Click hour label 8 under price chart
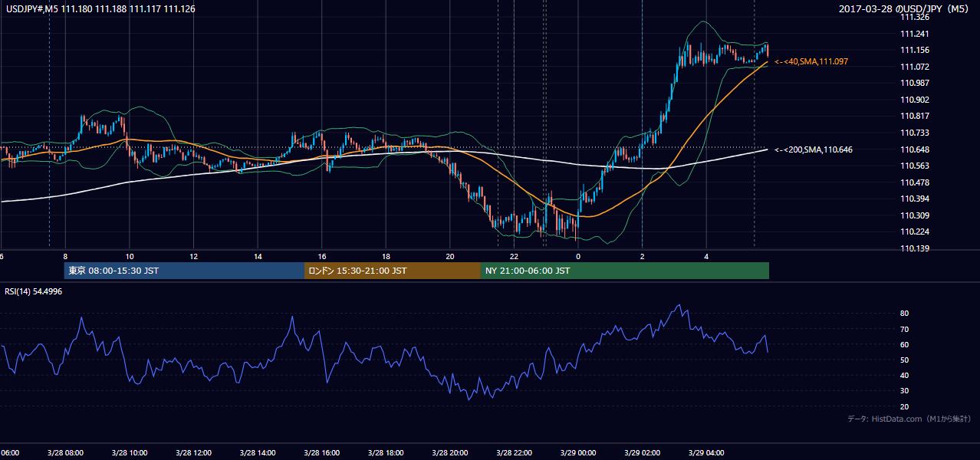 pos(65,256)
